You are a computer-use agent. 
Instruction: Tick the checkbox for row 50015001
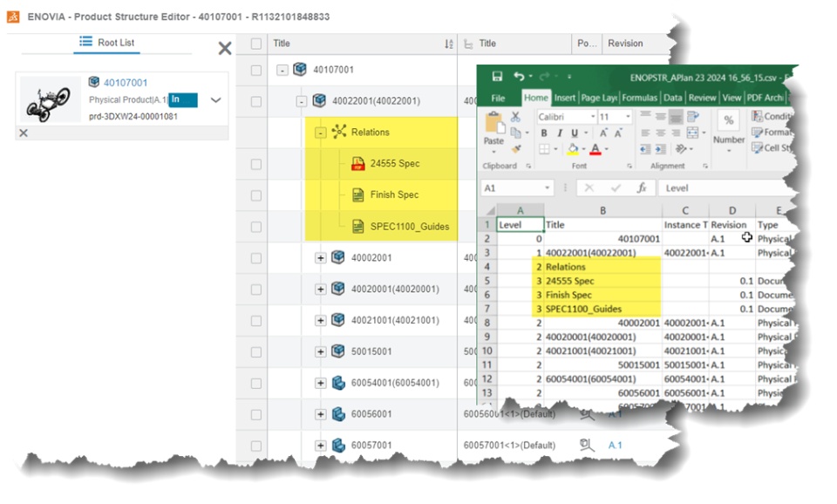[x=256, y=351]
